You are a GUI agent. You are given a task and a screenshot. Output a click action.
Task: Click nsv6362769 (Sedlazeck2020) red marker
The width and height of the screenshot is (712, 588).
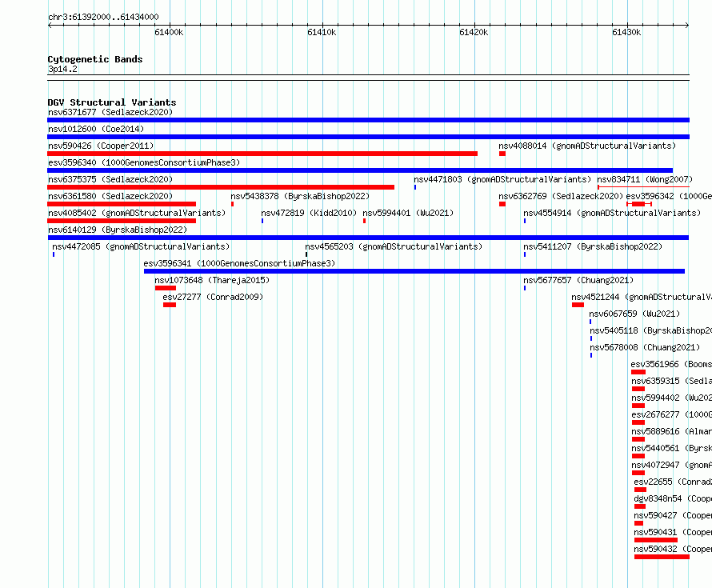click(502, 204)
